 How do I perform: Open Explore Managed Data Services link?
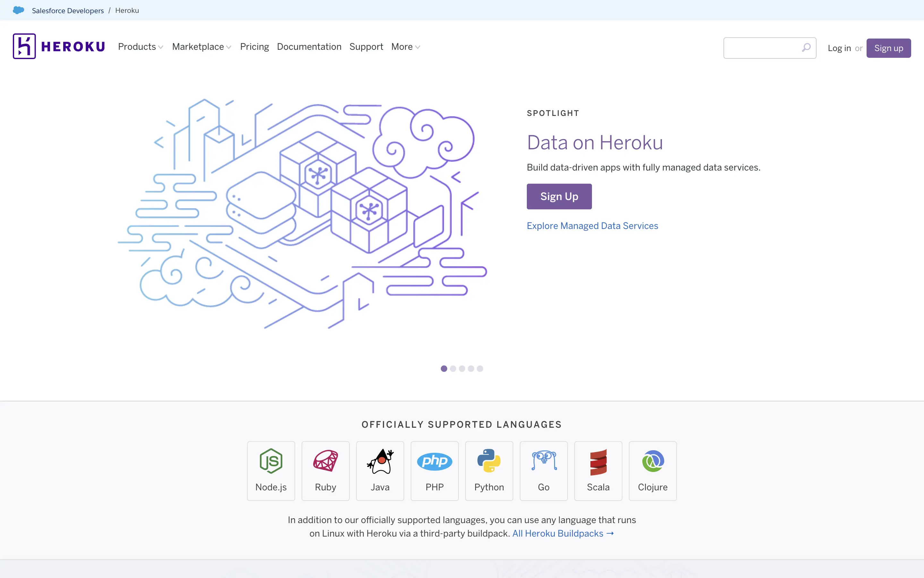592,226
